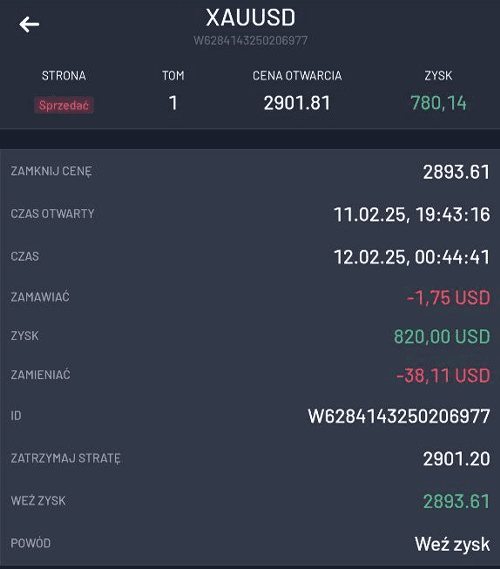Select the POWÓD value Weź zysk
The height and width of the screenshot is (569, 500).
452,544
